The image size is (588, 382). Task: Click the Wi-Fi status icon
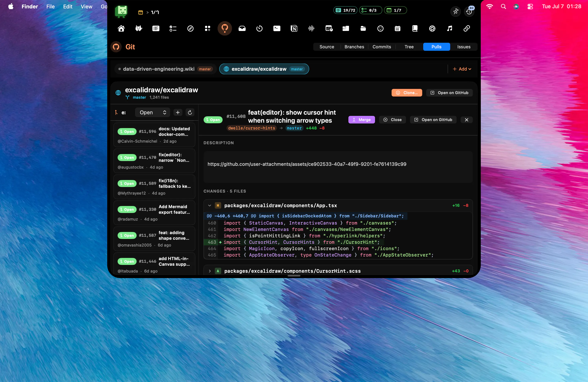[489, 6]
